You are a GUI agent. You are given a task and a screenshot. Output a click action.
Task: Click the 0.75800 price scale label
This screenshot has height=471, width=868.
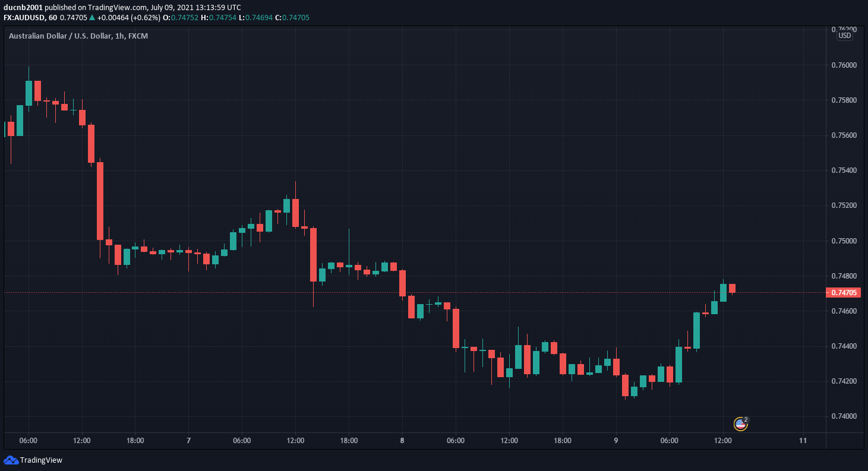point(844,100)
